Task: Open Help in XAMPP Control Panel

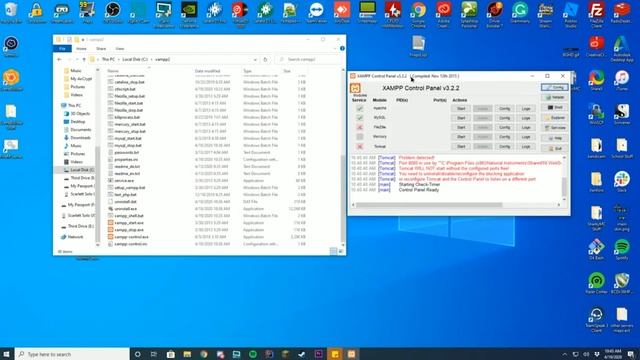Action: point(555,138)
